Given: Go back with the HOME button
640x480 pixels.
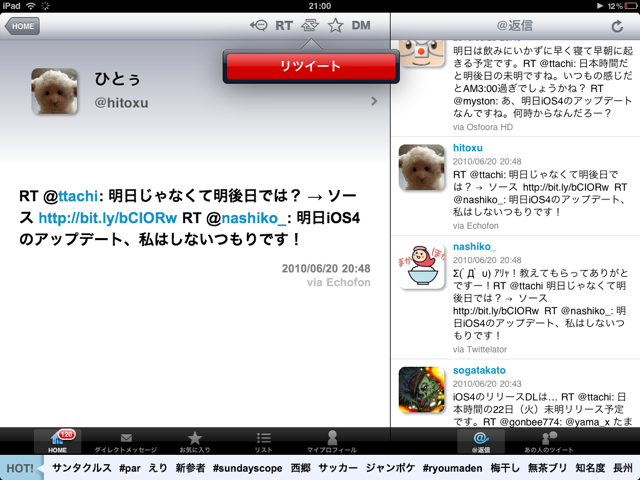Looking at the screenshot, I should pos(21,27).
